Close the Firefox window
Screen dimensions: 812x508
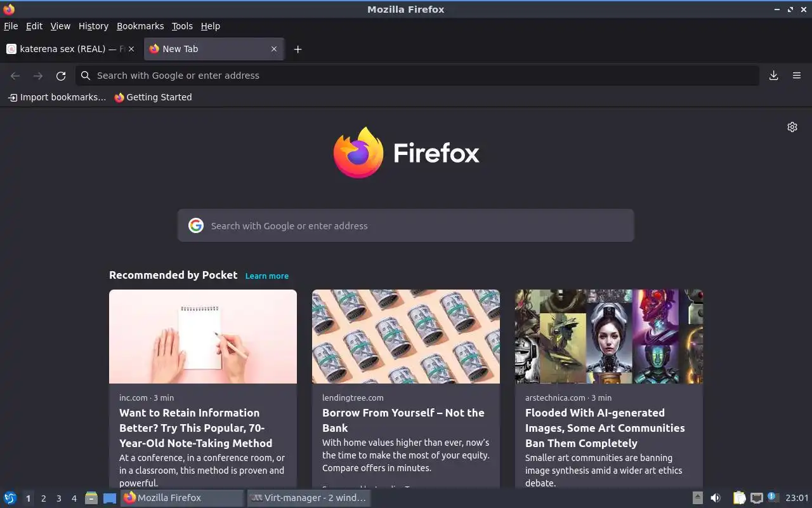[804, 10]
